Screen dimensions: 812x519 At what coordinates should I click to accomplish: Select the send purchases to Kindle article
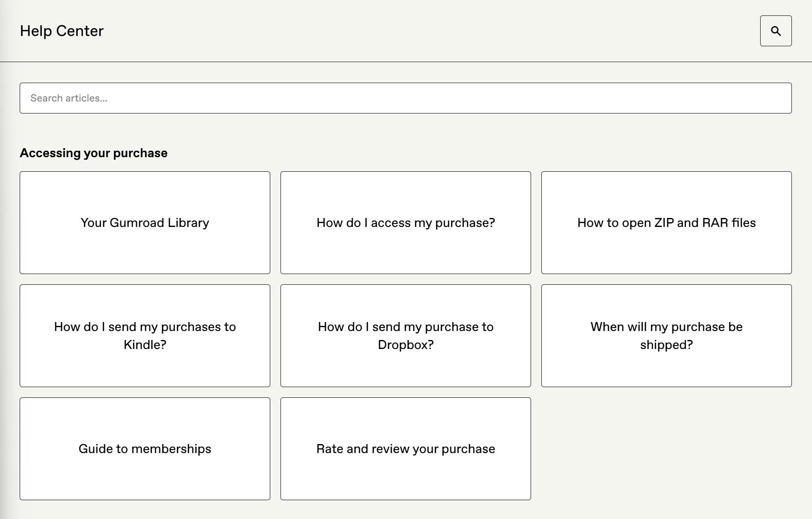pos(145,336)
